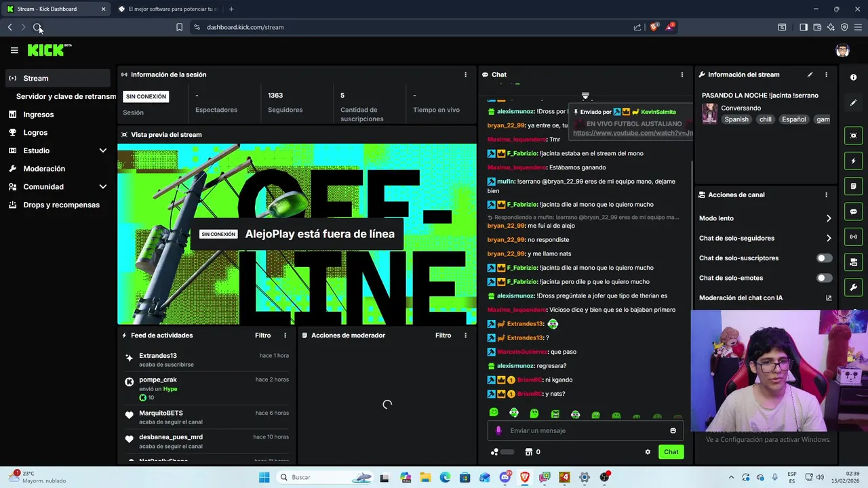This screenshot has height=488, width=868.
Task: Open options menu of Acciones de moderador
Action: pyautogui.click(x=465, y=335)
